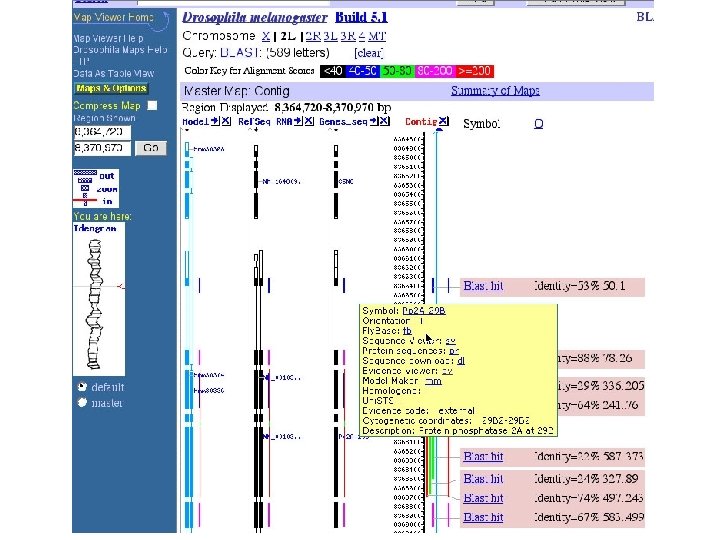Click the Genes_seq map header label
Screen dimensions: 720x540
[343, 122]
